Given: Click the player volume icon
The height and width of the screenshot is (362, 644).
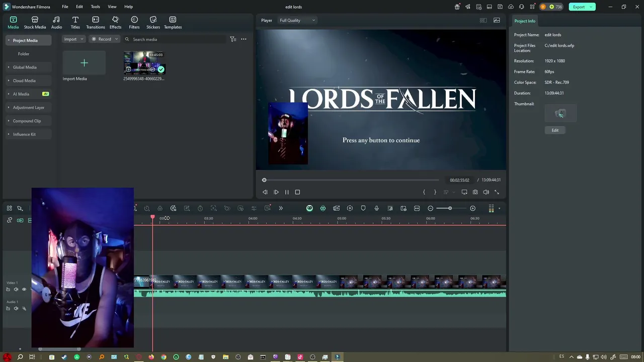Looking at the screenshot, I should pyautogui.click(x=486, y=192).
